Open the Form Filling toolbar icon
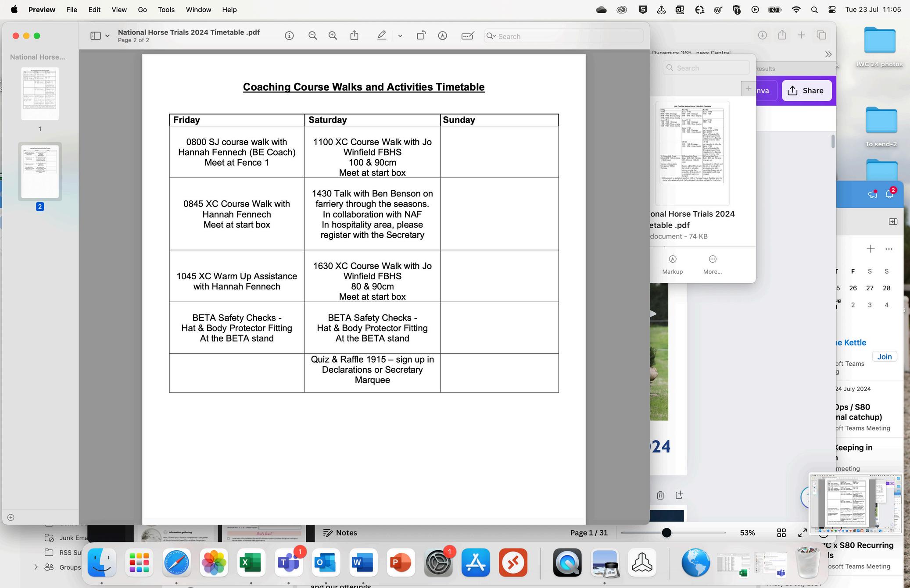Image resolution: width=910 pixels, height=588 pixels. (x=468, y=36)
